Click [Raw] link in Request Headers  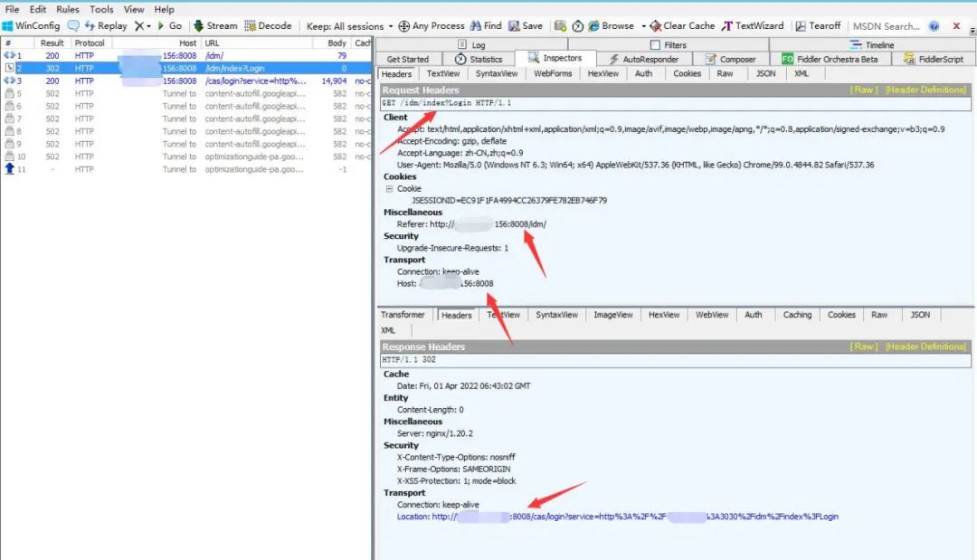coord(864,90)
